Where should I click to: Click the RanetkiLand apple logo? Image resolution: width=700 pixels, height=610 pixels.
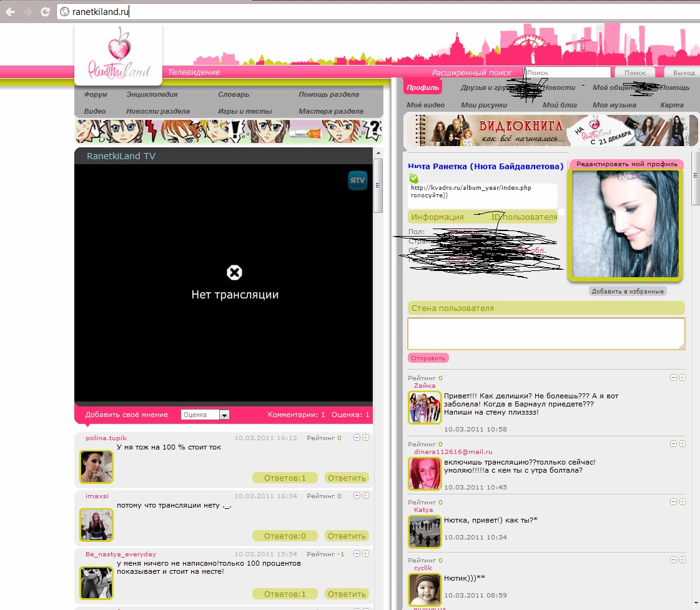[x=118, y=55]
